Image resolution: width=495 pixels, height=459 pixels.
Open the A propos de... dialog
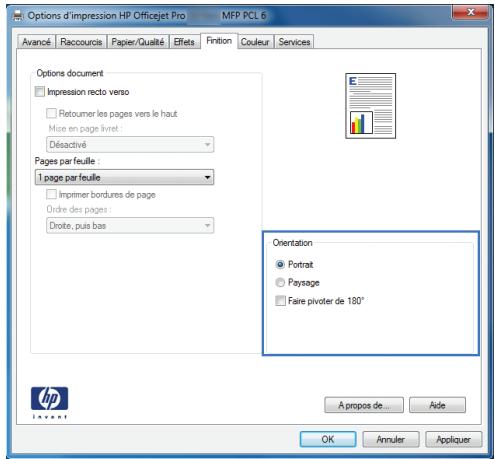[364, 405]
